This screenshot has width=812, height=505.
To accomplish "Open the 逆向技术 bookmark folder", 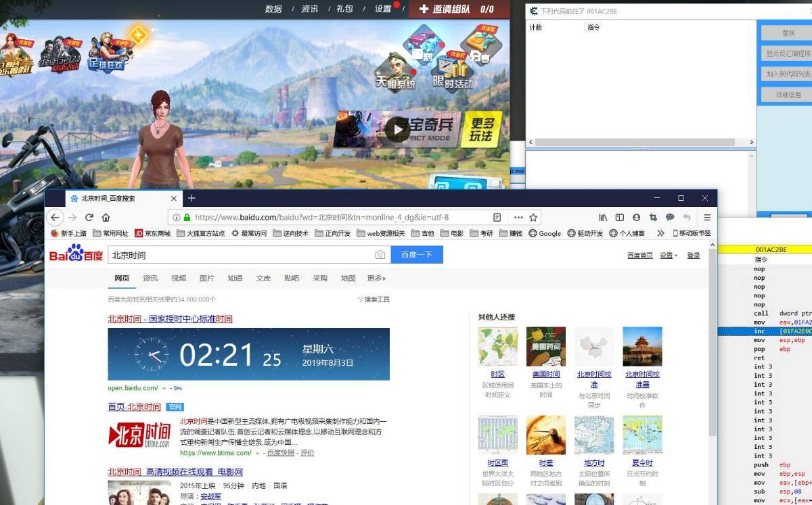I will [290, 233].
